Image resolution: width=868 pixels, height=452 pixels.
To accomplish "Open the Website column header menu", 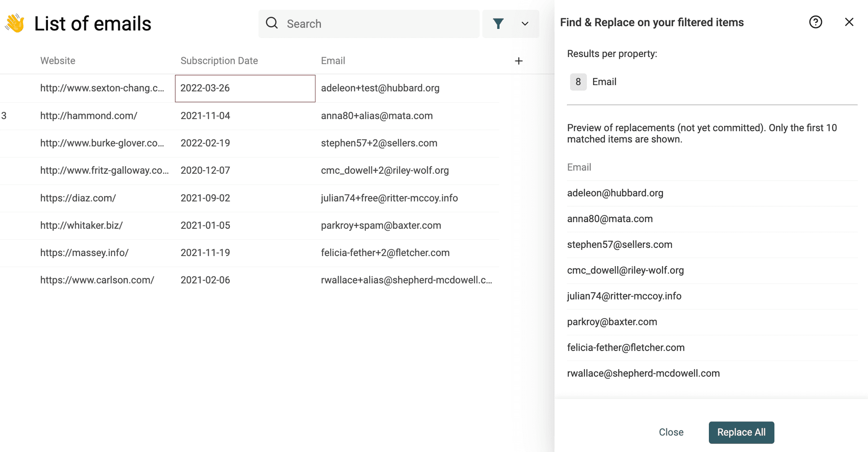I will tap(57, 61).
